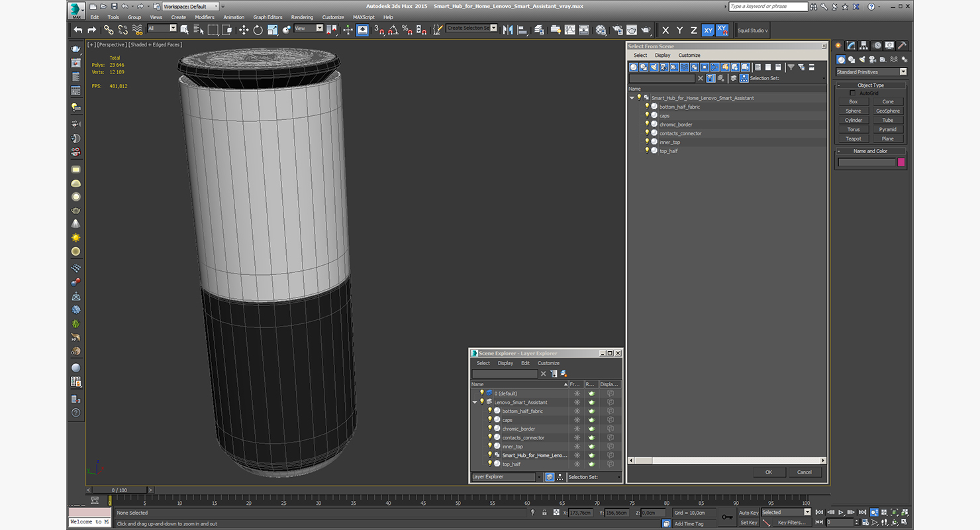
Task: Enable the AutoGrid checkbox
Action: point(852,93)
